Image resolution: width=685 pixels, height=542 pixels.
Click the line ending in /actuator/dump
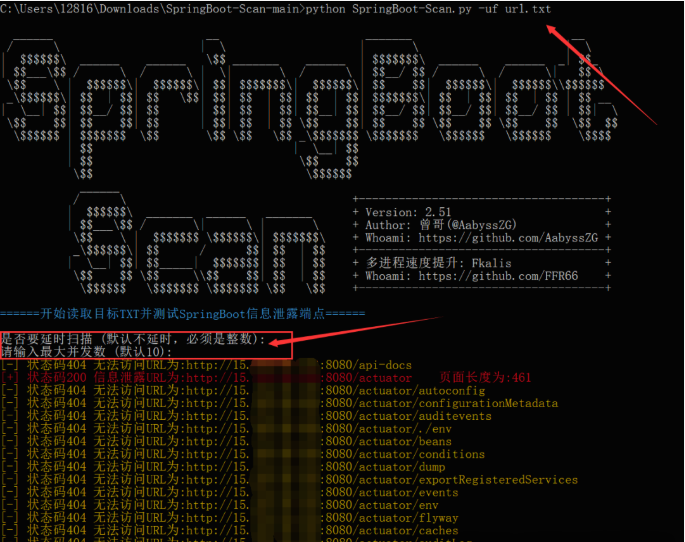223,466
